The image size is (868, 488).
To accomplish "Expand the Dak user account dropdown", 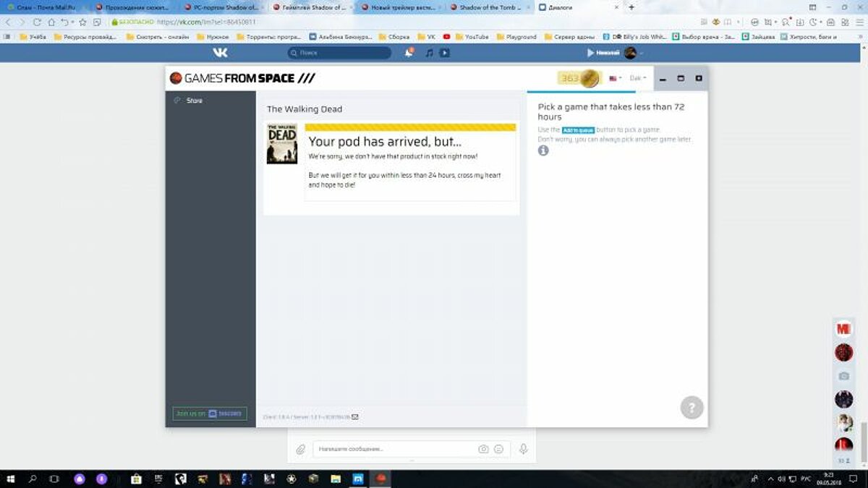I will point(637,78).
